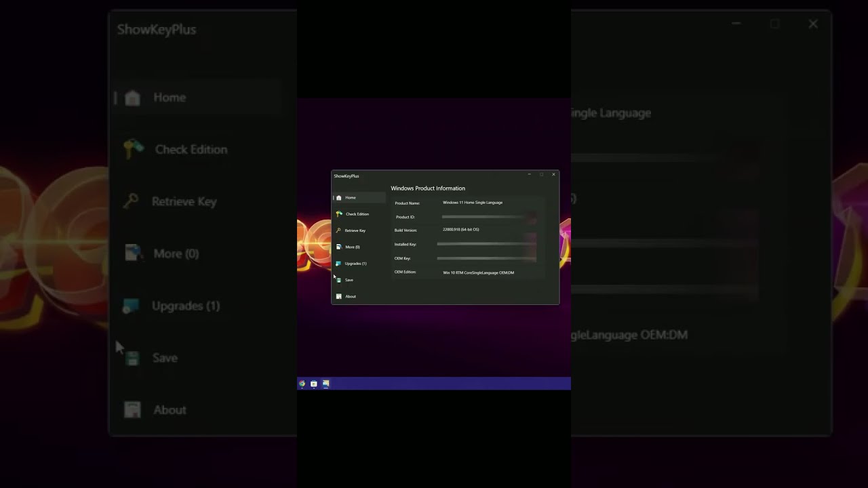Close the small center ShowKeyPlus window

pos(553,175)
